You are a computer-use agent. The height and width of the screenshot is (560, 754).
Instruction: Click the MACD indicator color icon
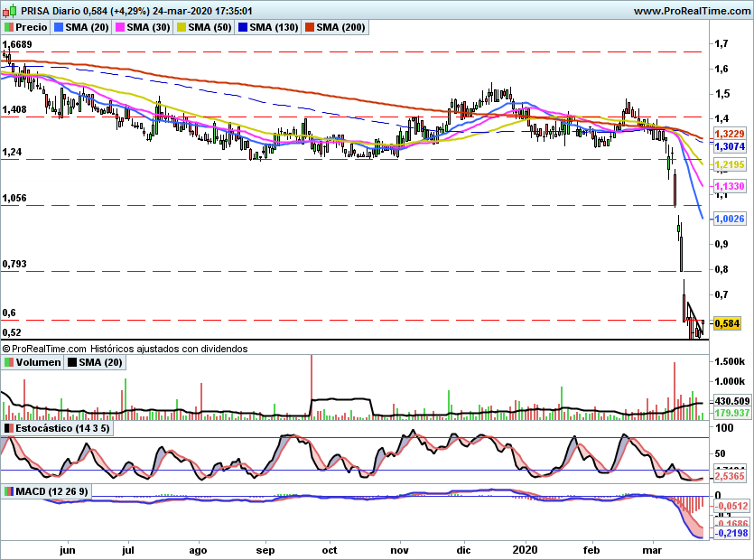click(x=9, y=490)
